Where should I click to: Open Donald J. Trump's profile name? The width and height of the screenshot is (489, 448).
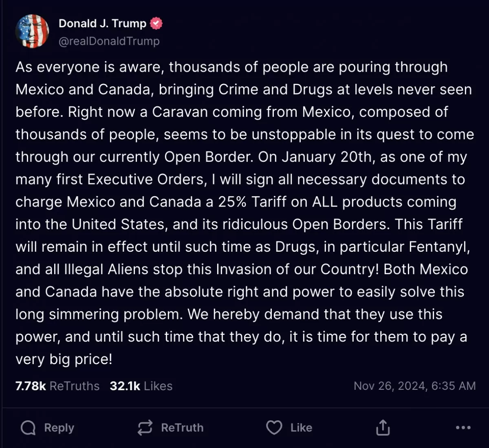click(x=102, y=24)
